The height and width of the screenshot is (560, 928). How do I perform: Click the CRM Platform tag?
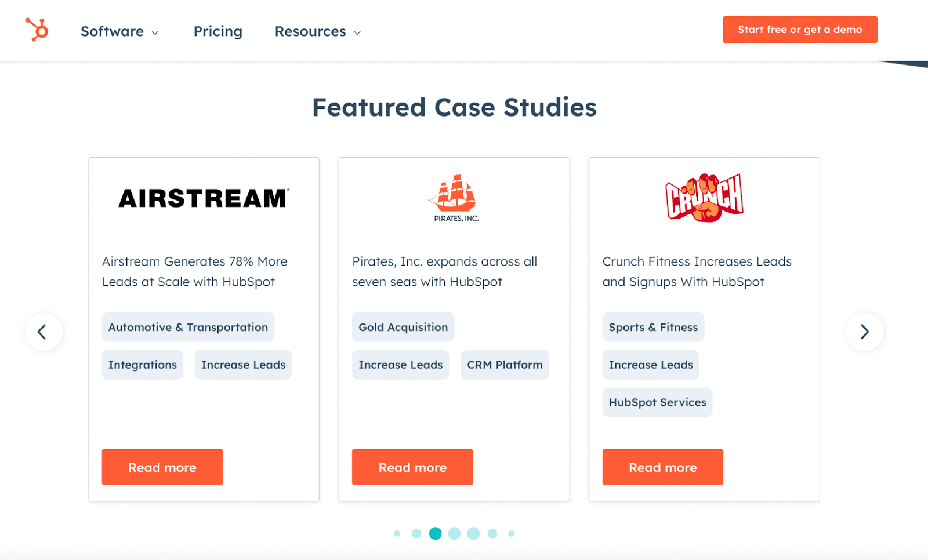point(505,365)
